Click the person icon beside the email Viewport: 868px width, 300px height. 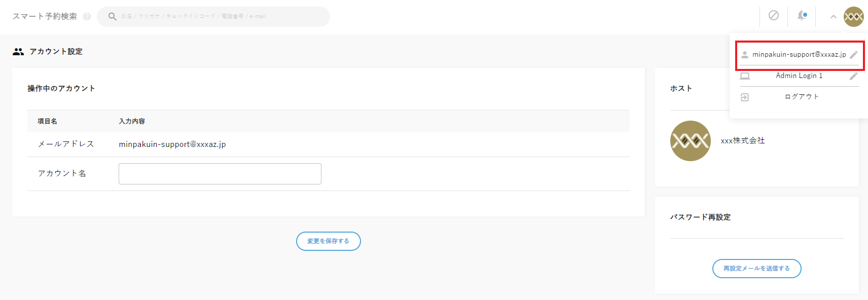(744, 55)
